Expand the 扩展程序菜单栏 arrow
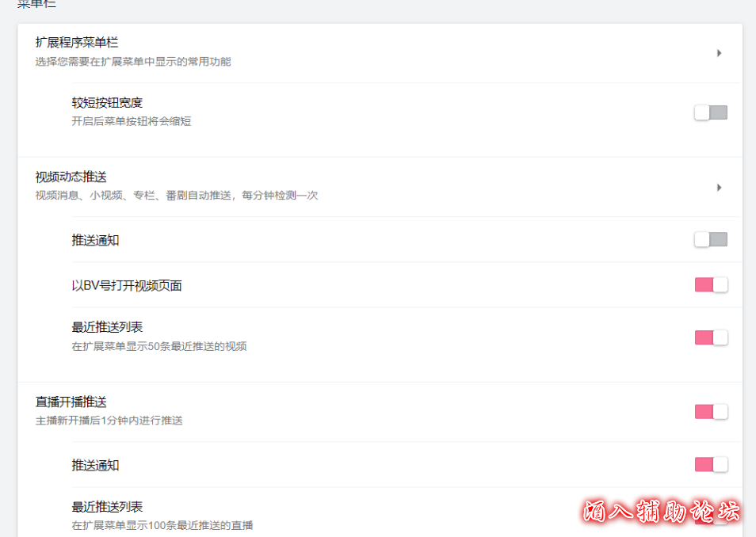The width and height of the screenshot is (756, 537). [719, 53]
